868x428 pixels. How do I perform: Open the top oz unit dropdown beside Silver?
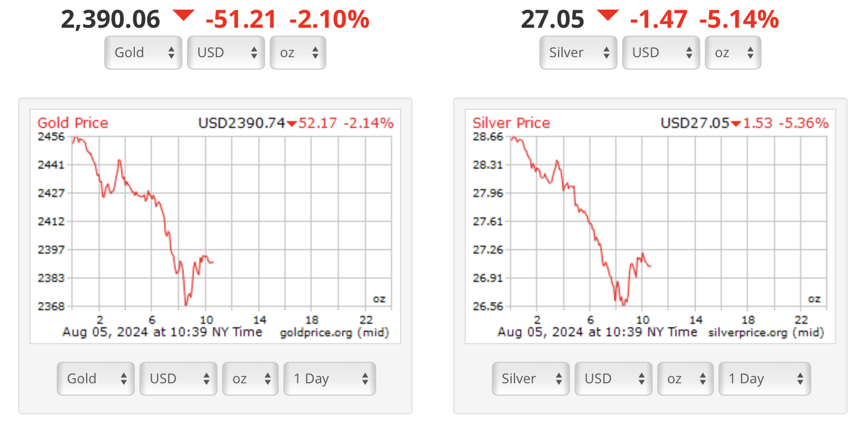pyautogui.click(x=733, y=53)
